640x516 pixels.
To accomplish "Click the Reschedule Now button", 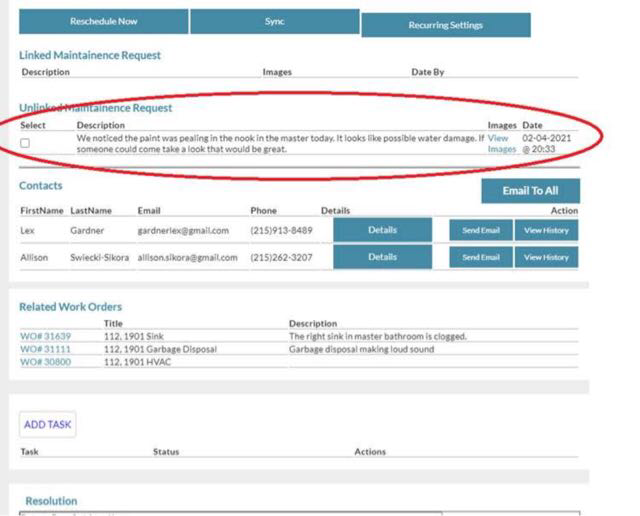I will point(103,22).
